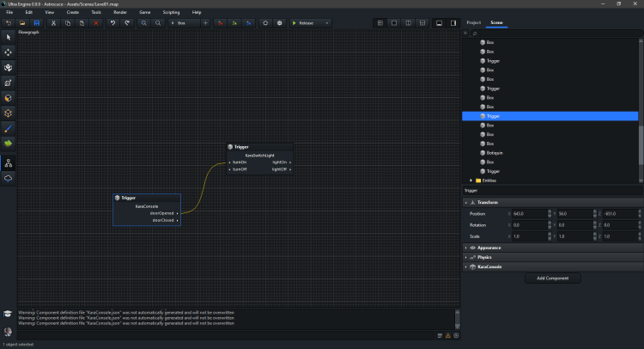Open the Box shape dropdown
Viewport: 644px width, 349px height.
pyautogui.click(x=184, y=22)
